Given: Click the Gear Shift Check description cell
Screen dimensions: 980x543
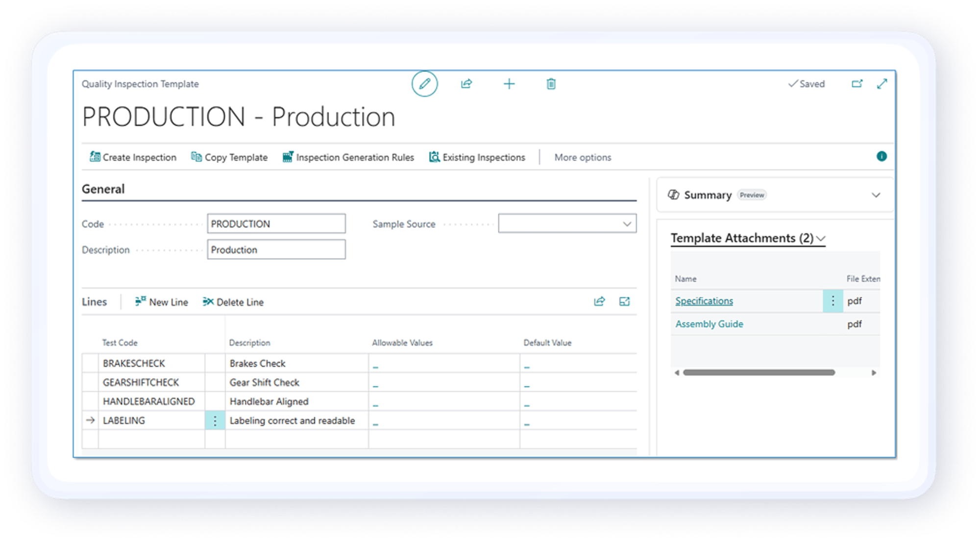Looking at the screenshot, I should [x=297, y=382].
